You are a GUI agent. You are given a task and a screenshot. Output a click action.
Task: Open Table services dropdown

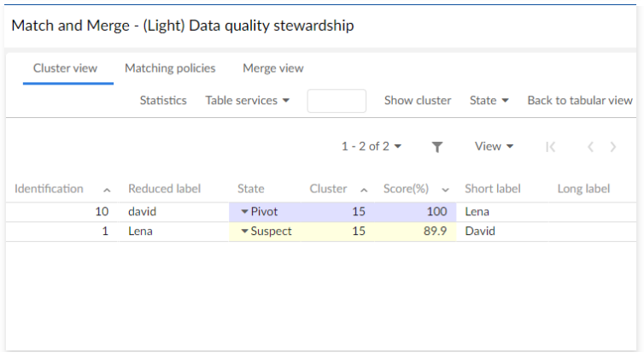248,101
